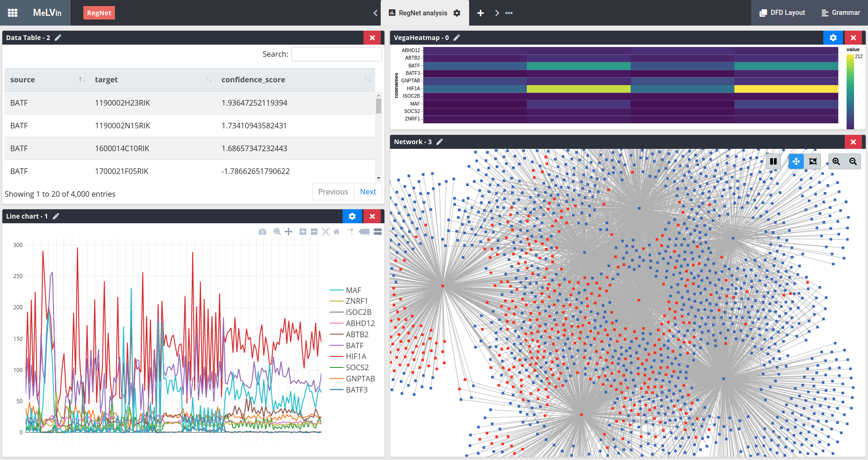Toggle pan mode in the Network toolbar
The width and height of the screenshot is (868, 460).
click(796, 161)
